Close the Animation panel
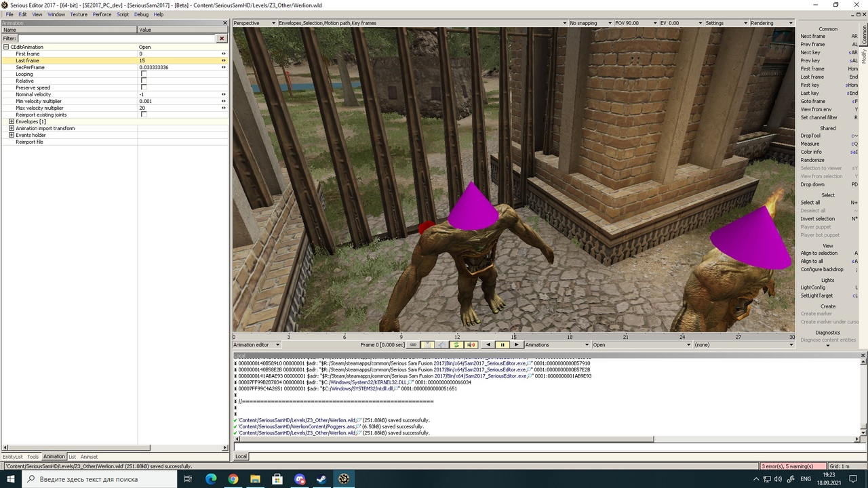The image size is (868, 488). tap(225, 23)
